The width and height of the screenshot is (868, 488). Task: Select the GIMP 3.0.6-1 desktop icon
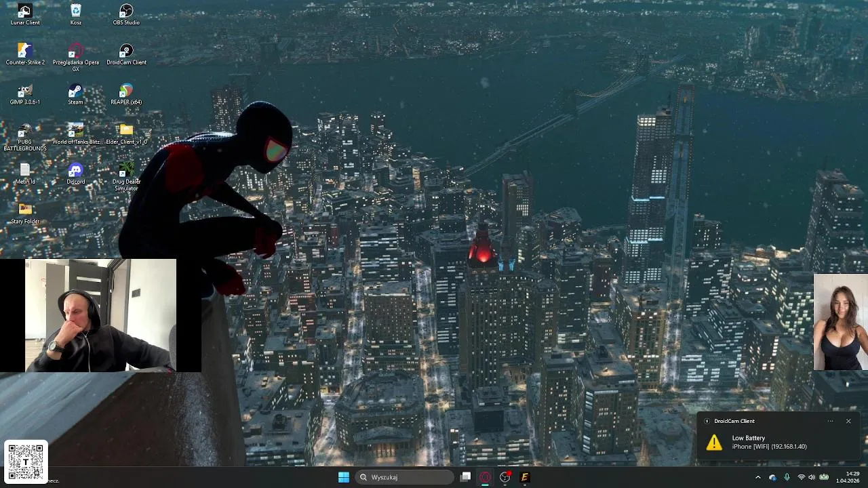[x=25, y=94]
